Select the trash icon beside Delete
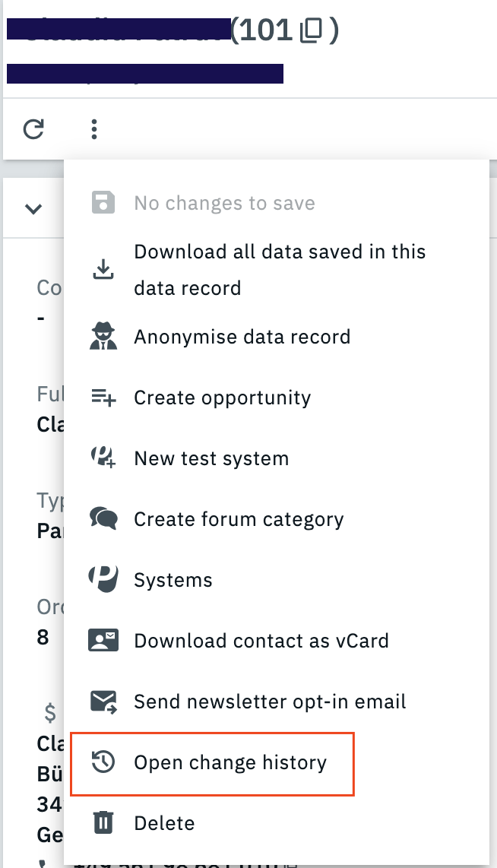This screenshot has width=497, height=868. tap(103, 822)
